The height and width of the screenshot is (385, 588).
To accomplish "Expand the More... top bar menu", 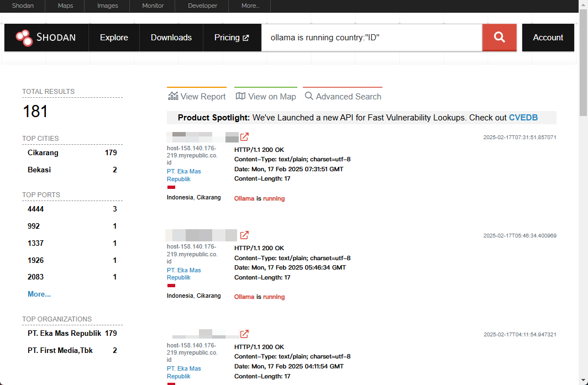I will [250, 6].
